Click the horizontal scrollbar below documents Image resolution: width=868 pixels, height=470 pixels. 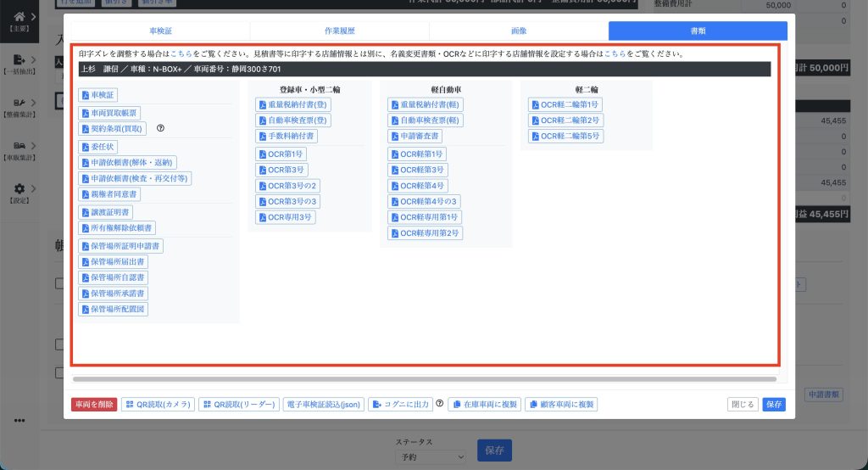(424, 379)
